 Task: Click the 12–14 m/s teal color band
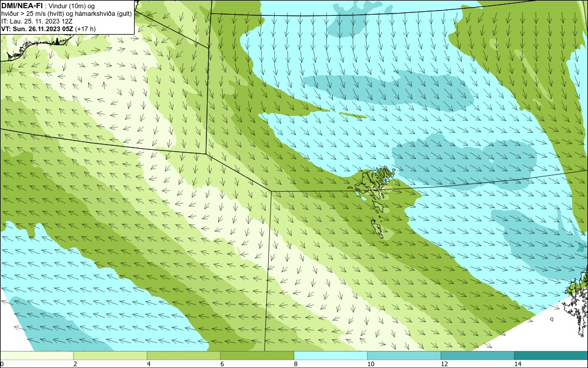click(x=477, y=355)
